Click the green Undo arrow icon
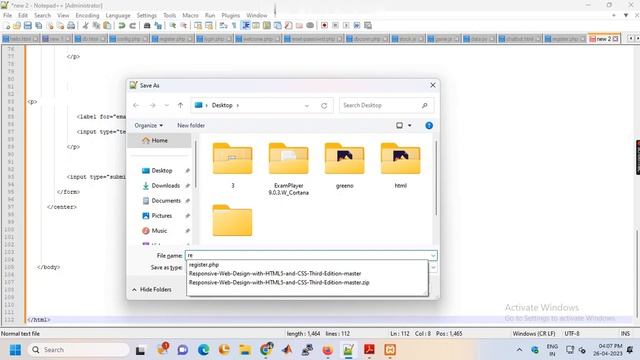 [x=122, y=25]
